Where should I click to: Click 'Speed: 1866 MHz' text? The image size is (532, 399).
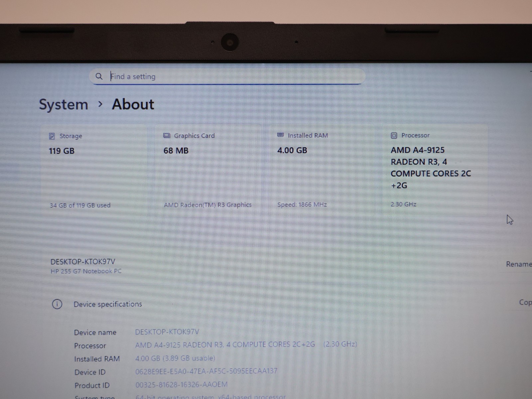tap(302, 205)
